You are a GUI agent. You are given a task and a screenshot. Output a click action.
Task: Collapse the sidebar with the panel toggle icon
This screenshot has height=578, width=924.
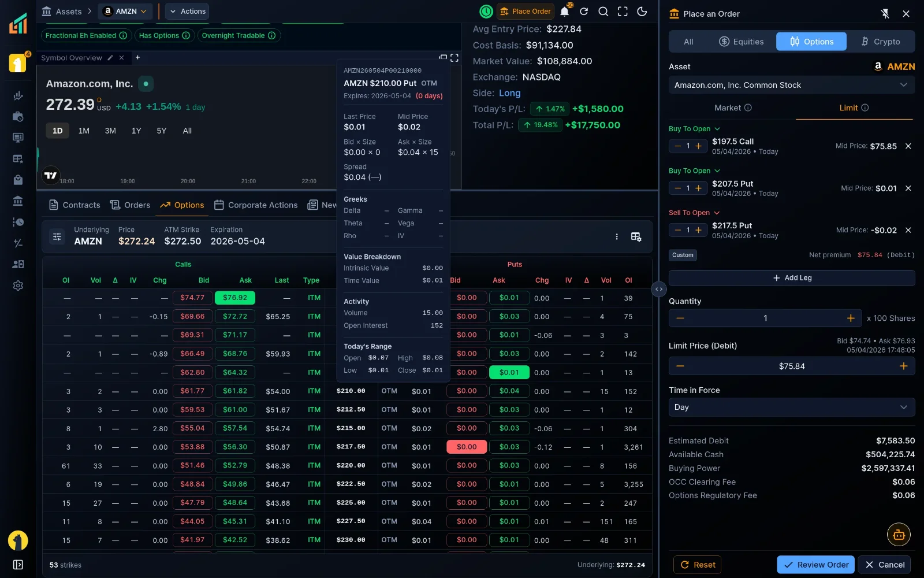(x=18, y=565)
